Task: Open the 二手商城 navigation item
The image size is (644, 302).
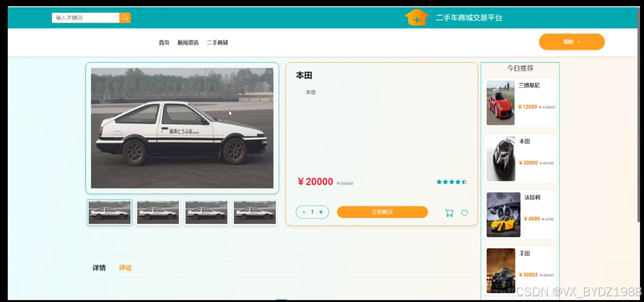Action: click(x=217, y=42)
